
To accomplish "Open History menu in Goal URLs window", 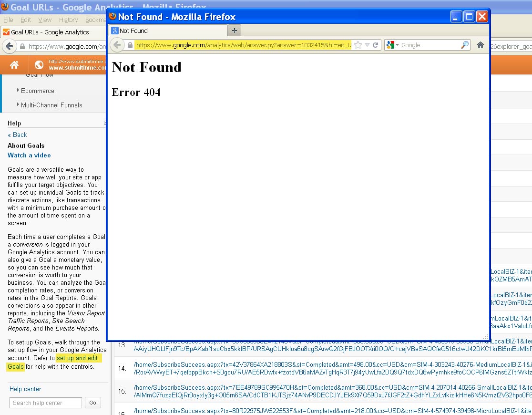I will pos(68,20).
